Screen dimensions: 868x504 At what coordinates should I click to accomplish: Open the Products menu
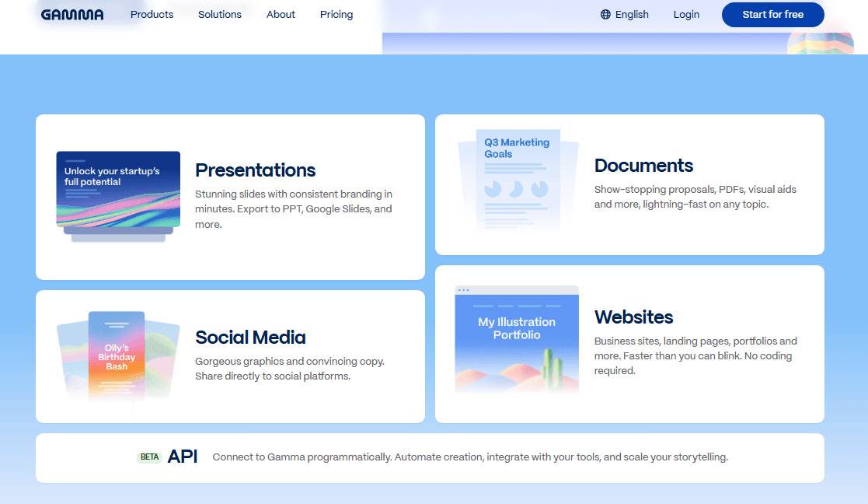(152, 15)
